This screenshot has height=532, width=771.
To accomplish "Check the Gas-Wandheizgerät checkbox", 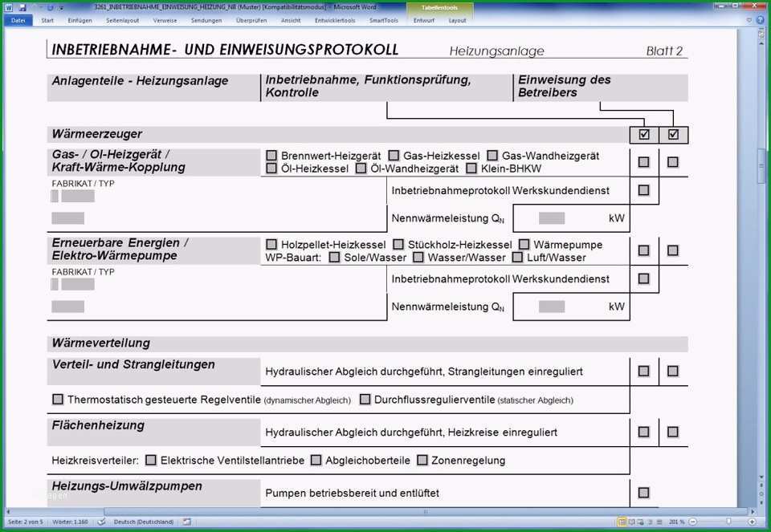I will pos(492,155).
